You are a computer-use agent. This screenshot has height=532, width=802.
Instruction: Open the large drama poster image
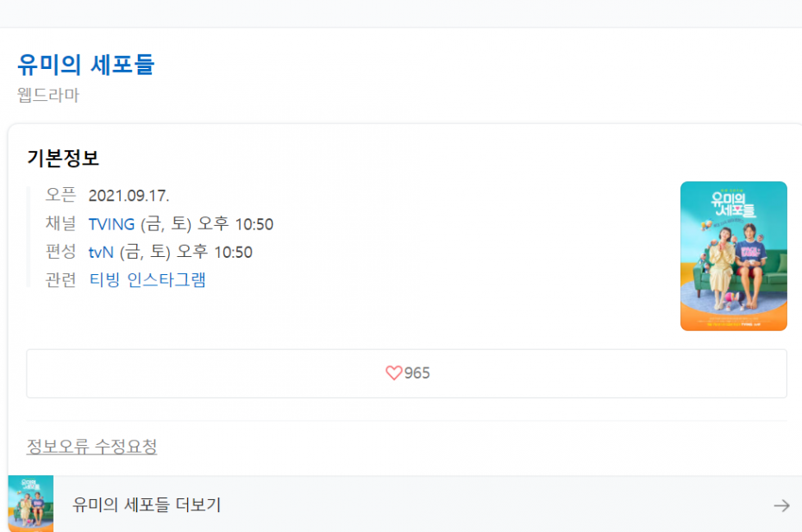(x=734, y=256)
